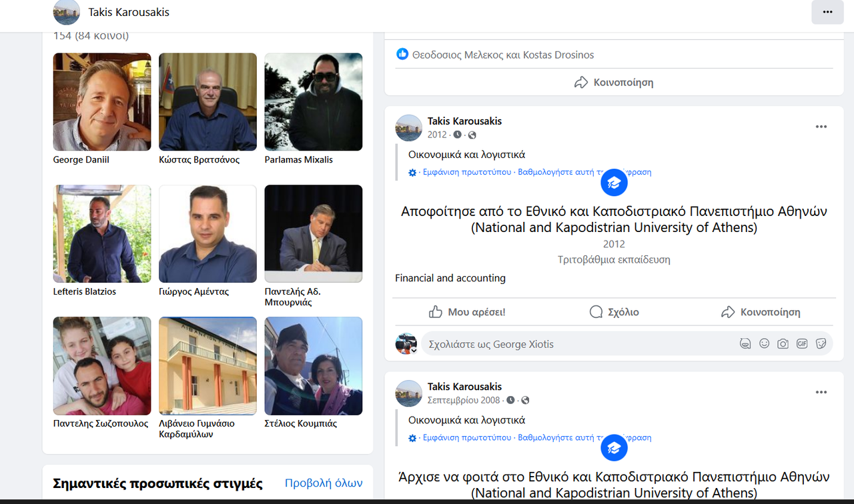854x504 pixels.
Task: Open the sticker picker in comment box
Action: [821, 344]
